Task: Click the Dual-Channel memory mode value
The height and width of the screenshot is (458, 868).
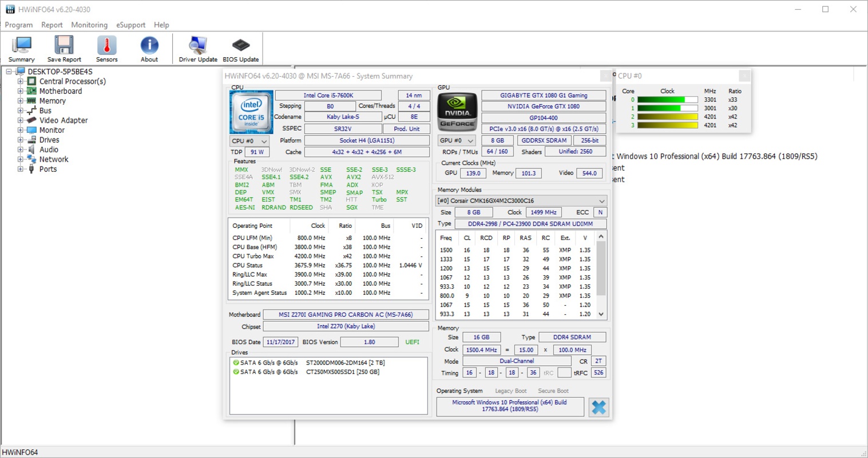Action: click(517, 361)
